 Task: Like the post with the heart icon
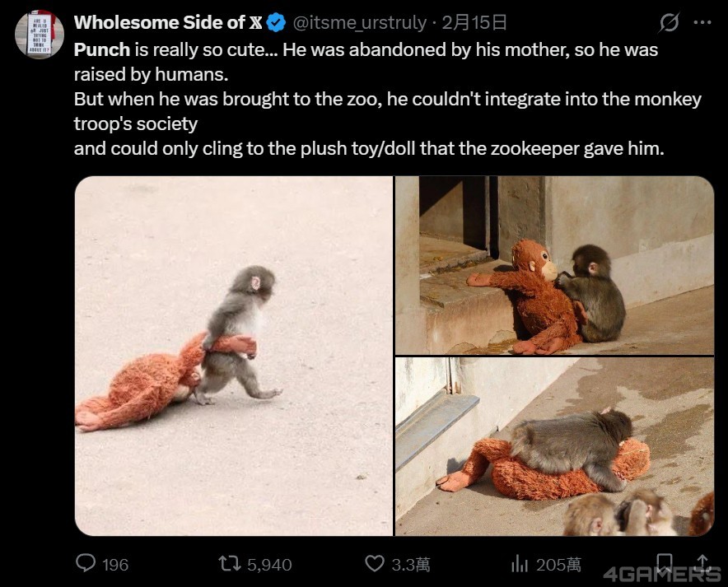point(375,563)
